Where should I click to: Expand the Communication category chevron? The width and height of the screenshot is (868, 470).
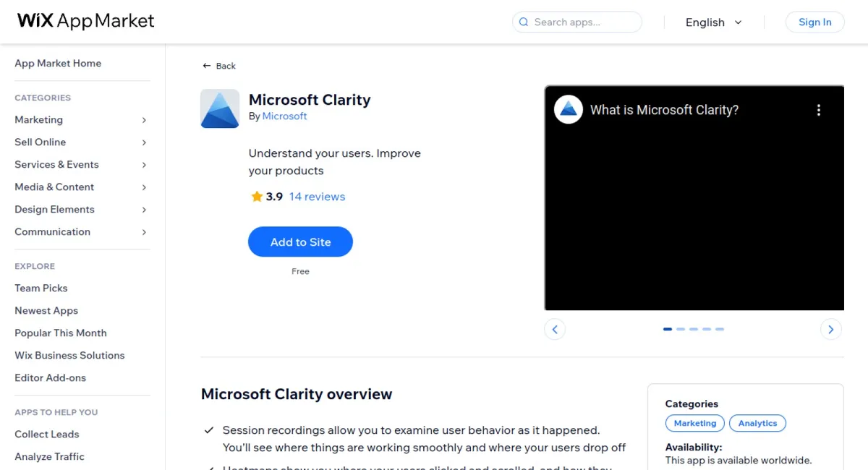(144, 232)
